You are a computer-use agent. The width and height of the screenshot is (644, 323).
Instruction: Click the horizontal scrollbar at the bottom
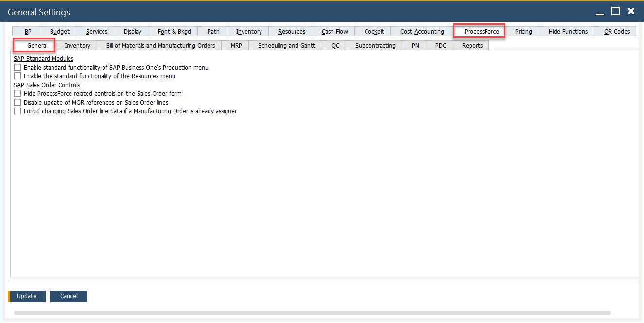coord(312,313)
